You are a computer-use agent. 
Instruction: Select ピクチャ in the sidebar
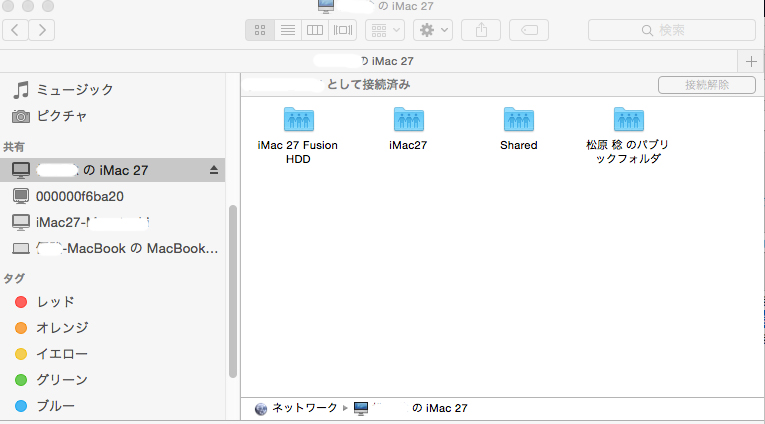pos(61,116)
